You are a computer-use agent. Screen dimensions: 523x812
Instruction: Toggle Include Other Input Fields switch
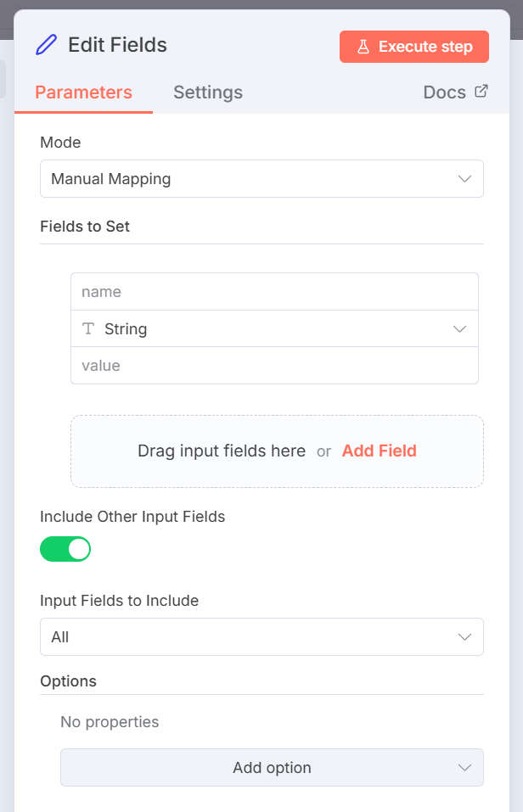[x=65, y=549]
